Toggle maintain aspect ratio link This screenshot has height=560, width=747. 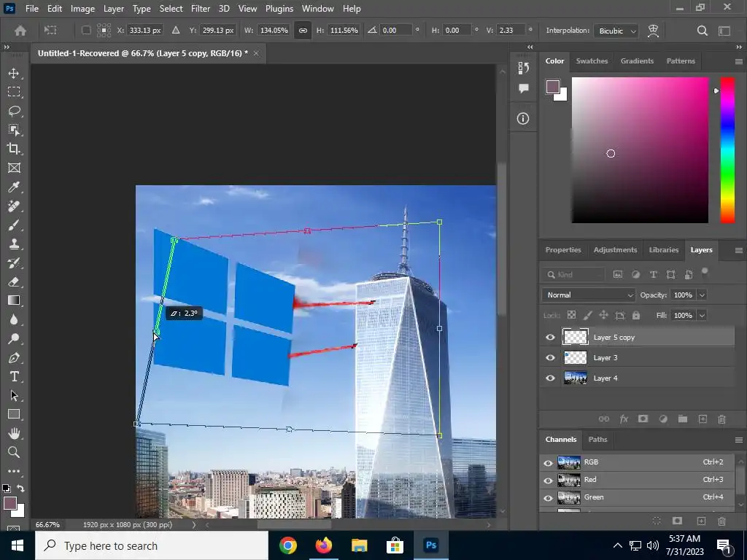pos(303,31)
